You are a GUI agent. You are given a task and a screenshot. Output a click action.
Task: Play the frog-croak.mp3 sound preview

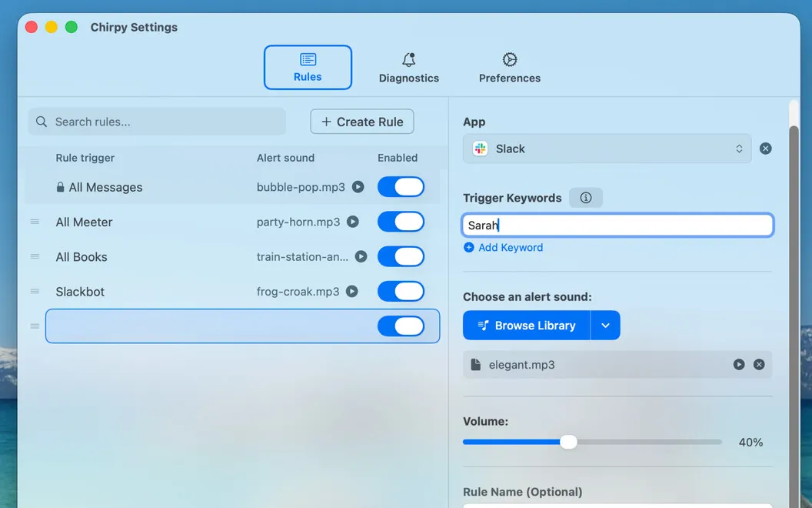(x=351, y=291)
